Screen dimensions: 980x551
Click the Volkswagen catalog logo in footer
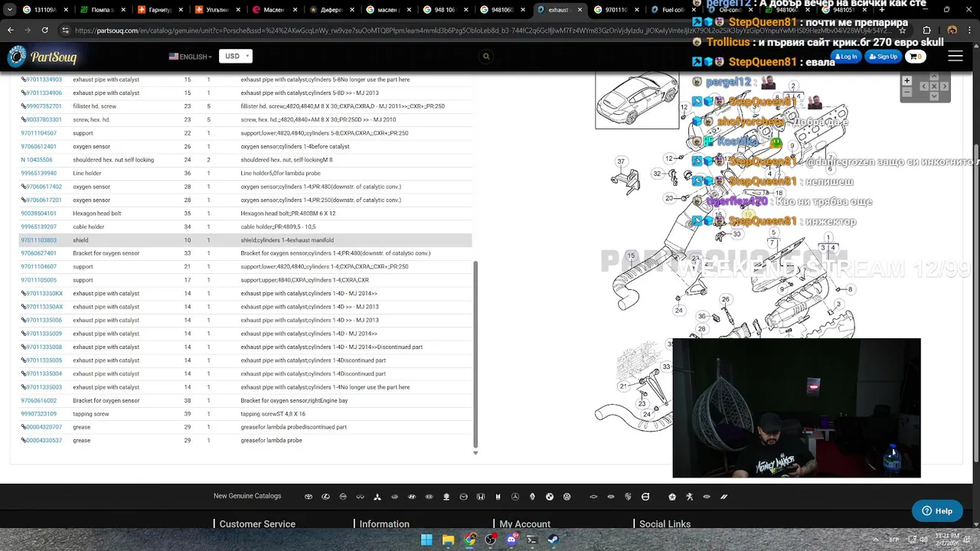coord(567,497)
